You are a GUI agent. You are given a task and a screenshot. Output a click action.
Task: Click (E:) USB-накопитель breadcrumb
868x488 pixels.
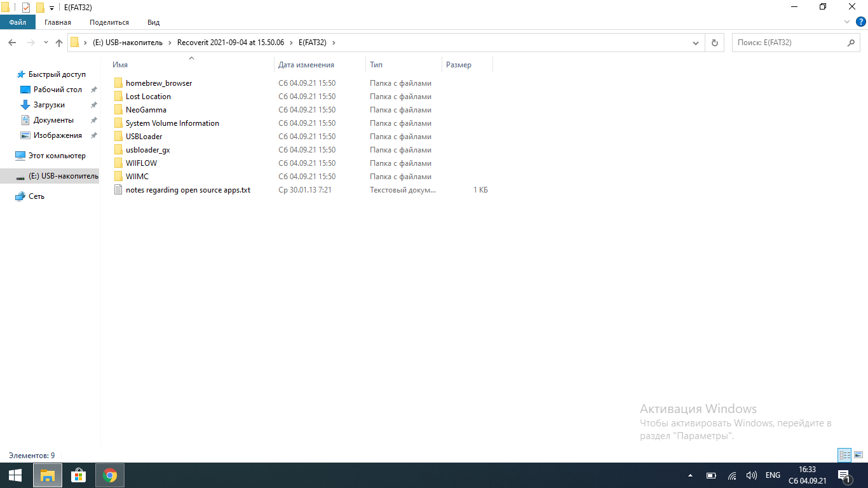128,43
